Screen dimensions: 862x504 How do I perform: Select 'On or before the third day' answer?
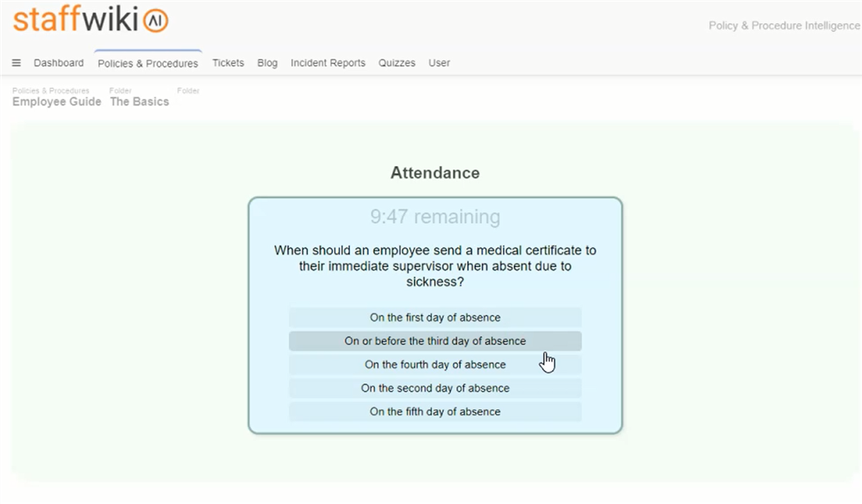[x=435, y=341]
